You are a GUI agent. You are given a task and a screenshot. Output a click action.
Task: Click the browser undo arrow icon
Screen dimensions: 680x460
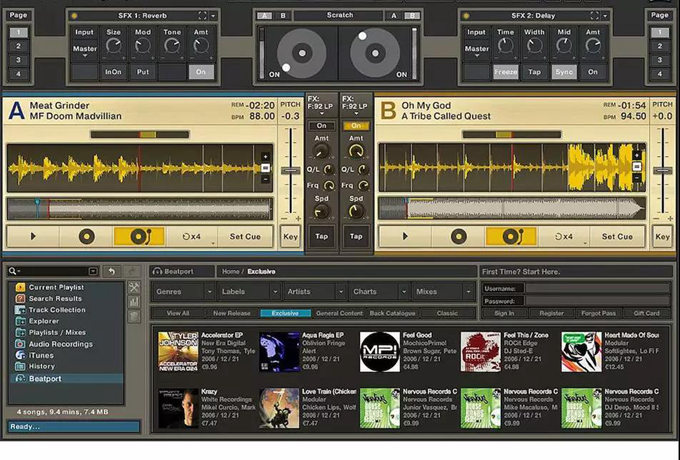(x=112, y=271)
